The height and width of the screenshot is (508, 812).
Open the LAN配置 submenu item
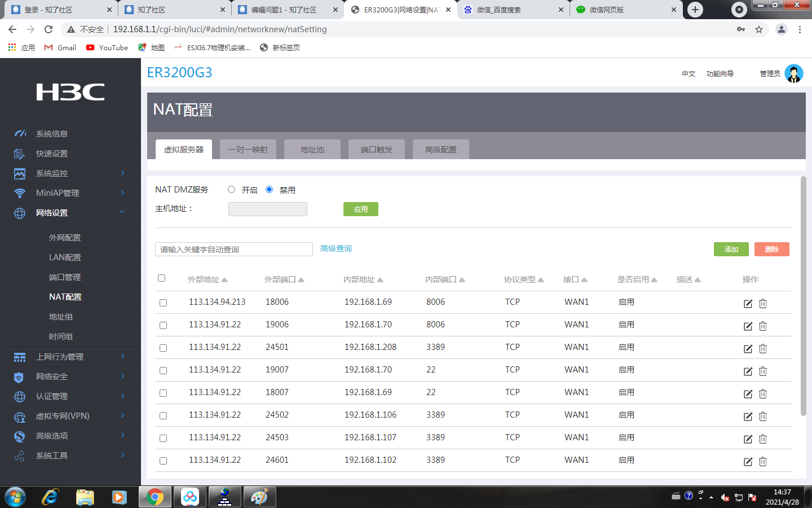click(65, 257)
